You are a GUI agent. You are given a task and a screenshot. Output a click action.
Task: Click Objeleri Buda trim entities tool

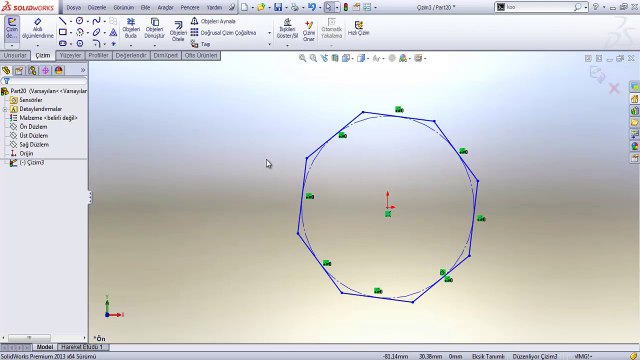coord(131,28)
